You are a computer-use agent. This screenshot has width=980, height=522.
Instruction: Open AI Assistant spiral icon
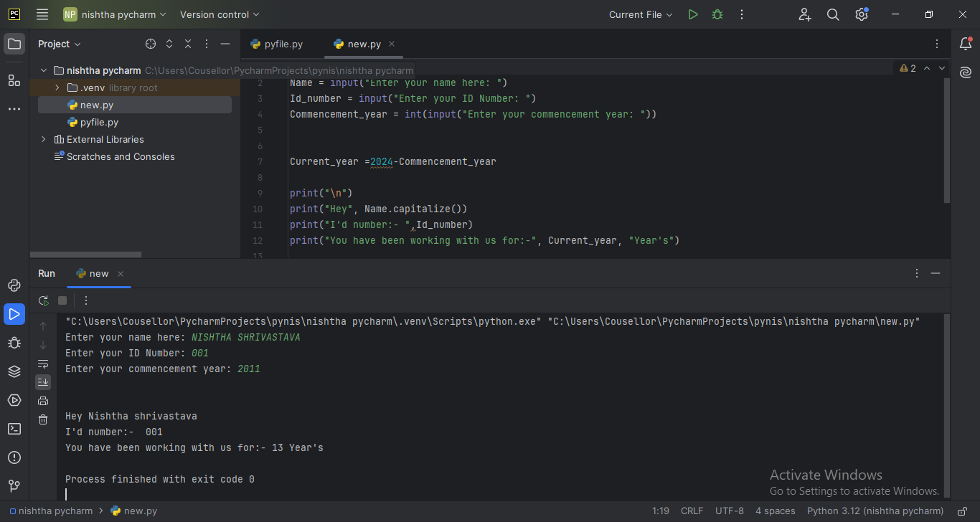coord(966,72)
